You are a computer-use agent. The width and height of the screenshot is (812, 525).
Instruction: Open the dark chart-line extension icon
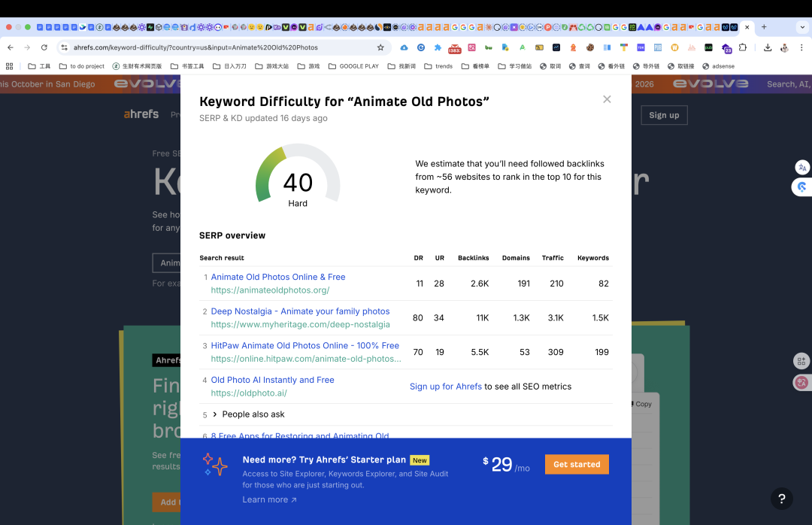coord(556,47)
